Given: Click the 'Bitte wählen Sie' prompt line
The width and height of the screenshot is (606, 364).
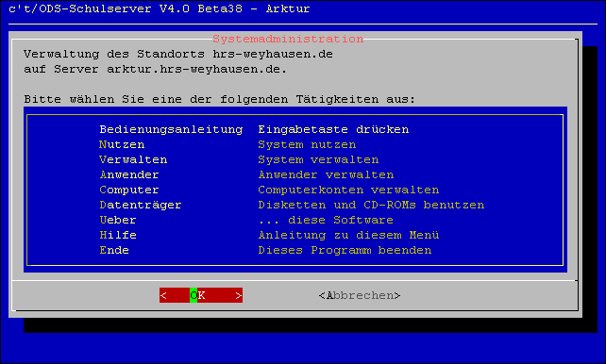Looking at the screenshot, I should [x=220, y=99].
